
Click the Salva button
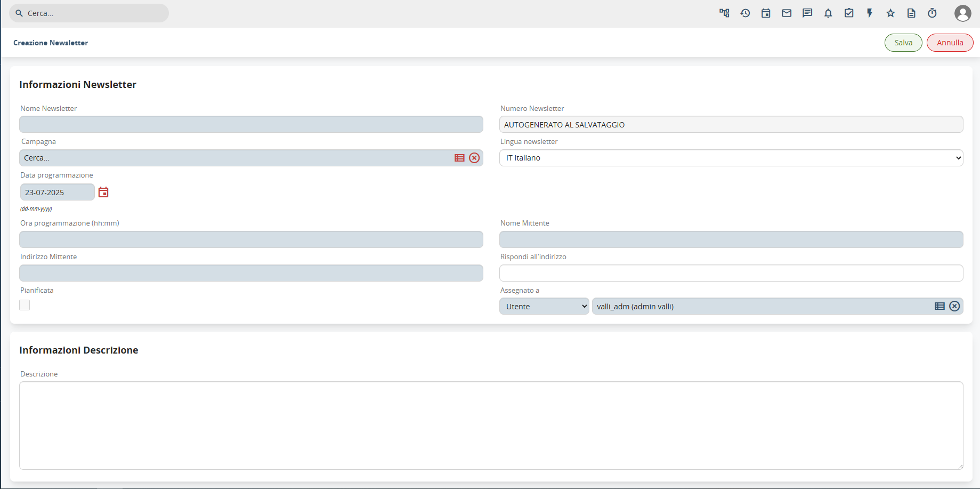(903, 43)
